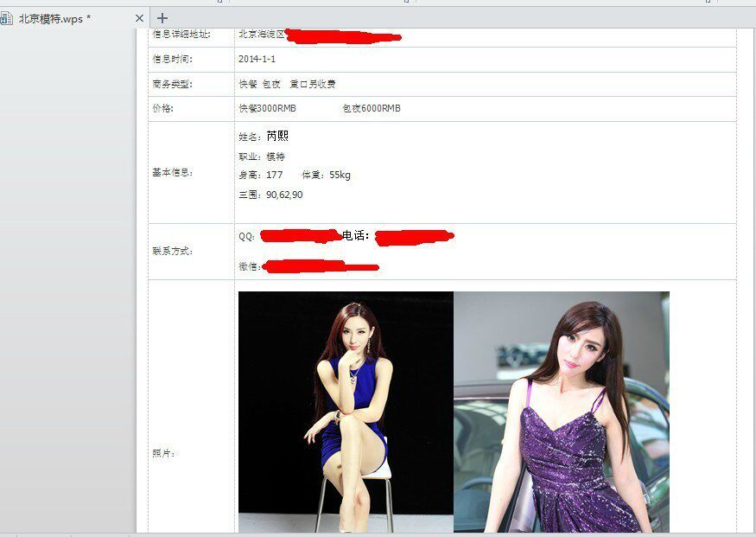Click the 包夜6000RMB price text
The image size is (756, 537).
[x=373, y=108]
